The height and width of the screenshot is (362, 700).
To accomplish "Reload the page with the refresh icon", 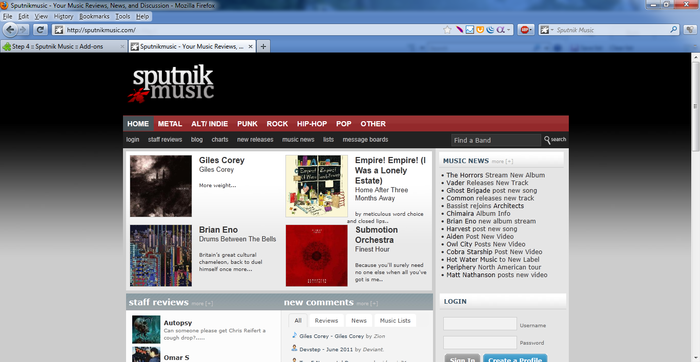I will [40, 30].
